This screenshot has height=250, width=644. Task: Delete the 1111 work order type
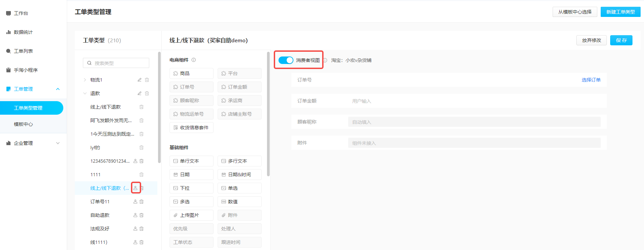tap(141, 175)
